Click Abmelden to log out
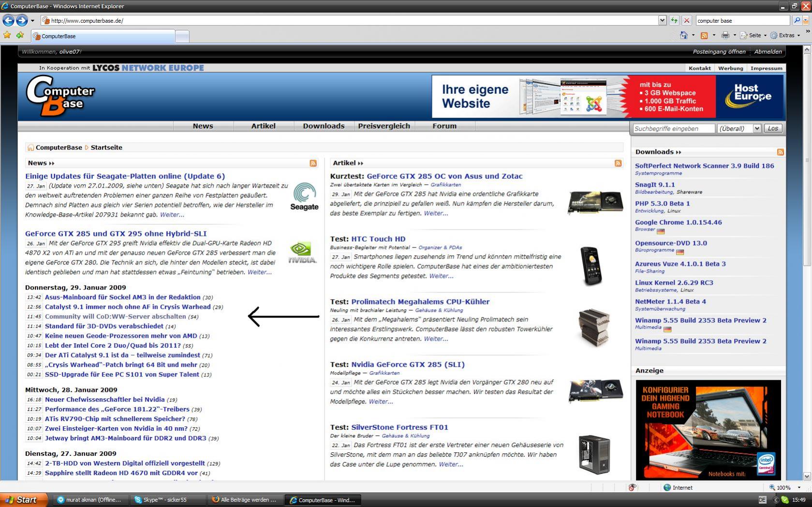 pos(768,52)
